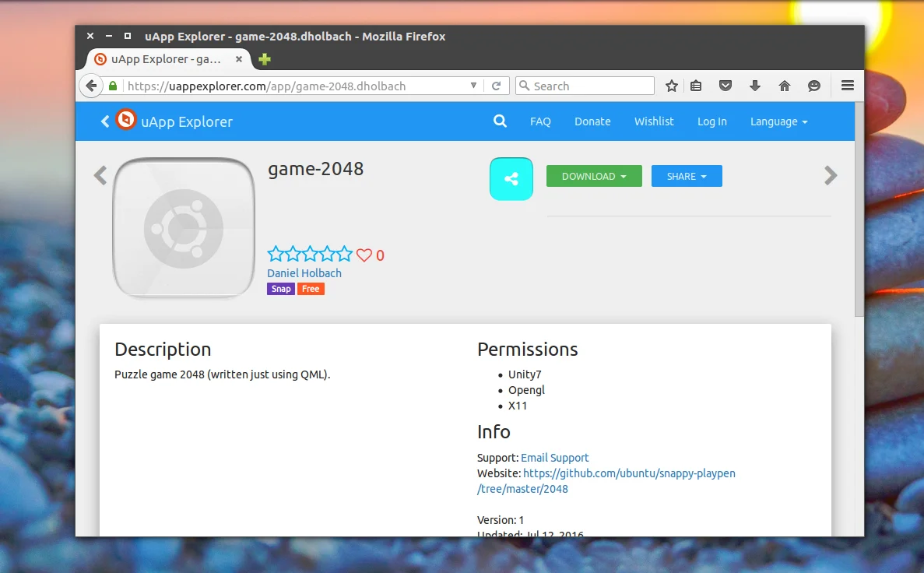Close the uApp Explorer tab
This screenshot has width=924, height=573.
239,59
